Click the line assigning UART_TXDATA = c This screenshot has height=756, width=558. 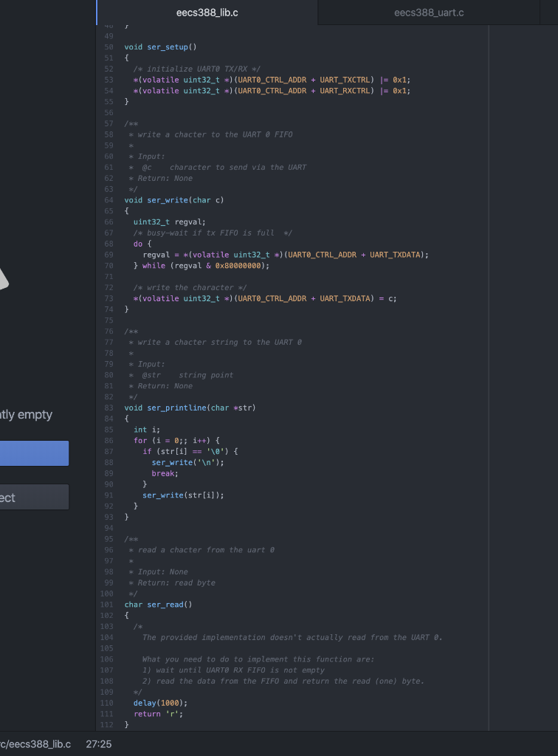[265, 298]
